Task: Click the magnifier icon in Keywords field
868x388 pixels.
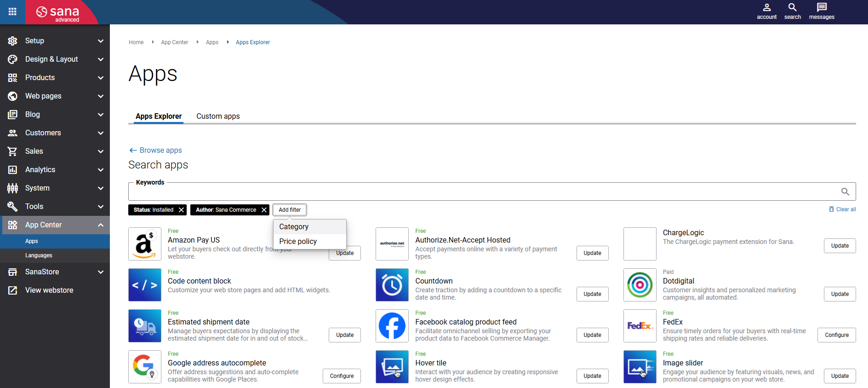Action: point(845,191)
